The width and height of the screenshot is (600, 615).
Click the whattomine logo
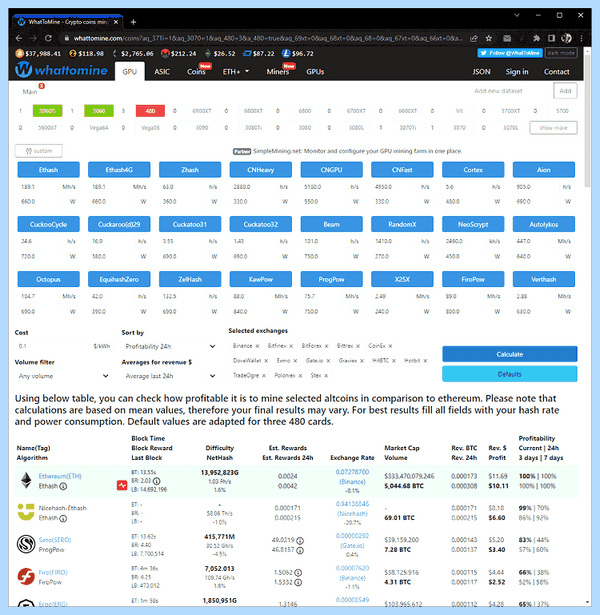pyautogui.click(x=61, y=70)
